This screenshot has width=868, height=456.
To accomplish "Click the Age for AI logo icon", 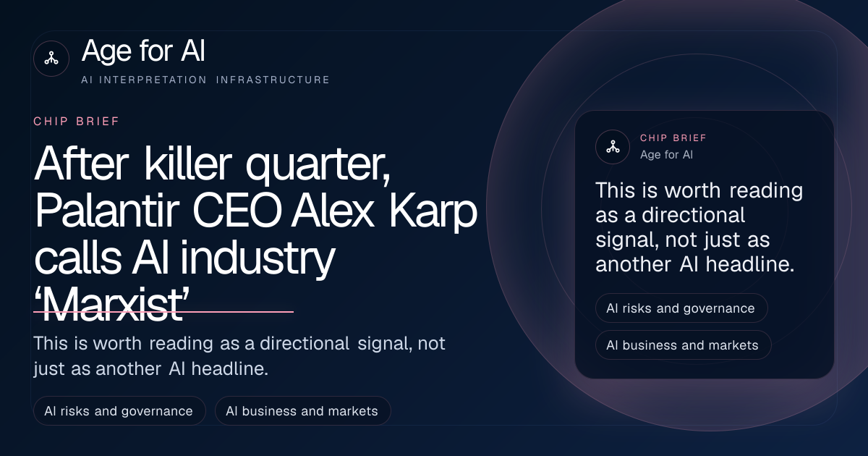I will (x=51, y=59).
